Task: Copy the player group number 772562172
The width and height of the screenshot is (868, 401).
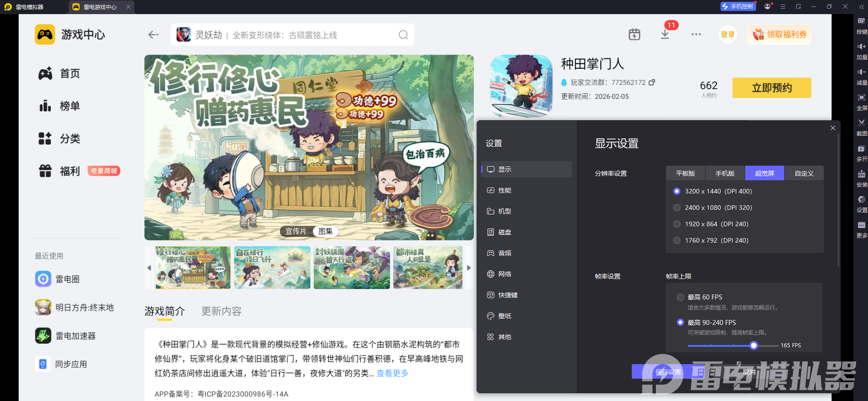Action: tap(652, 82)
